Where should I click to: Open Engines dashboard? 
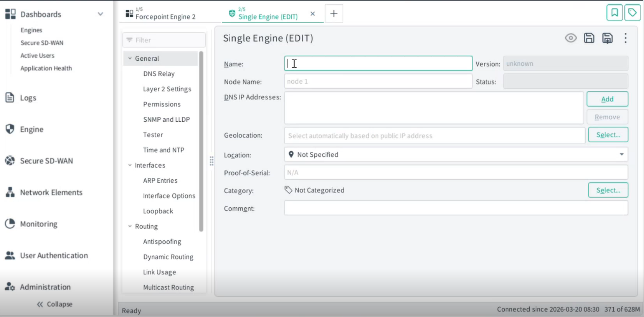(x=31, y=30)
